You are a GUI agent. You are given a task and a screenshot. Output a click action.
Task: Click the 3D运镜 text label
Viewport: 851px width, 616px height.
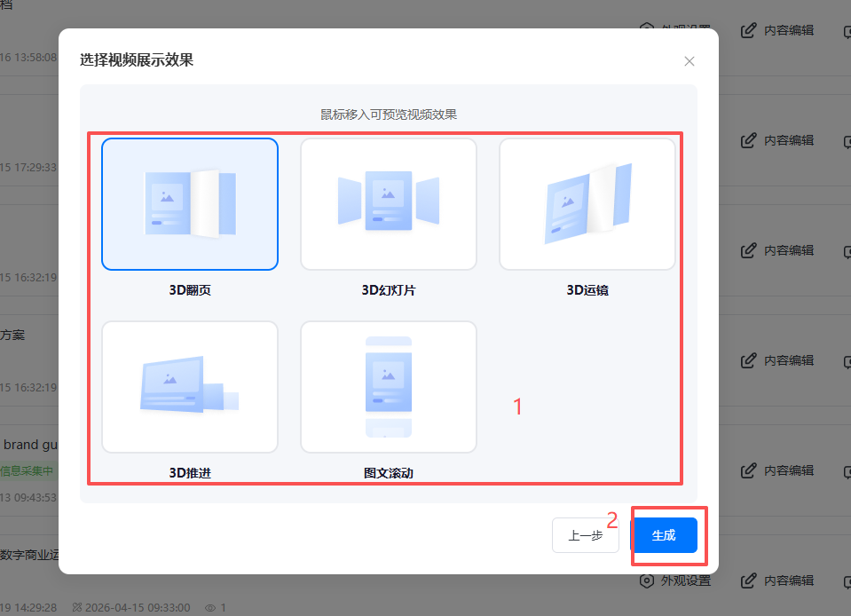coord(587,290)
